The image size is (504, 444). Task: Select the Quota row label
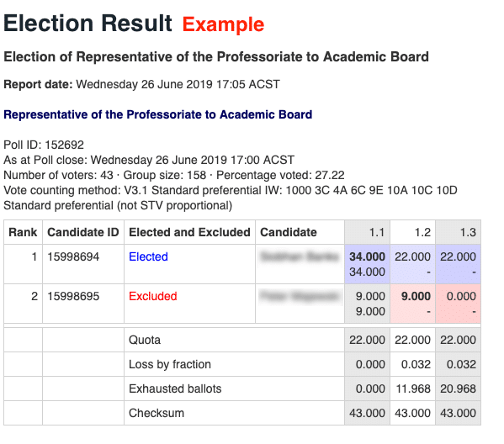[145, 340]
